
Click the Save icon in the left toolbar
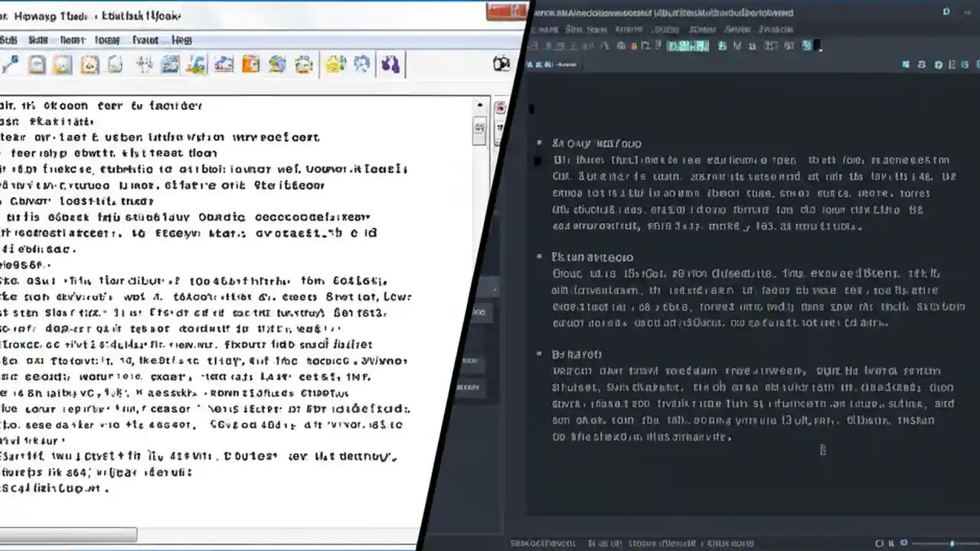(x=90, y=64)
